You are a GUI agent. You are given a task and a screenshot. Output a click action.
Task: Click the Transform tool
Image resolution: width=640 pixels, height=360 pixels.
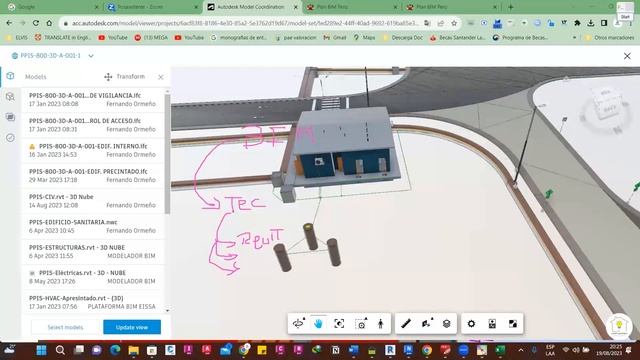click(125, 77)
